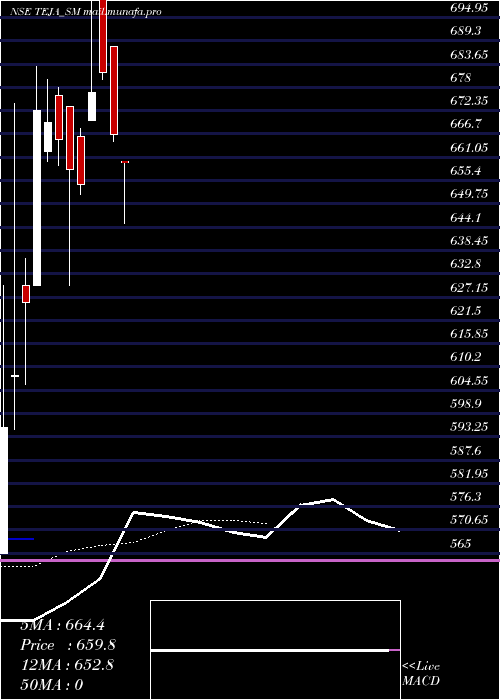Click the 615.85 price axis label

click(x=469, y=334)
